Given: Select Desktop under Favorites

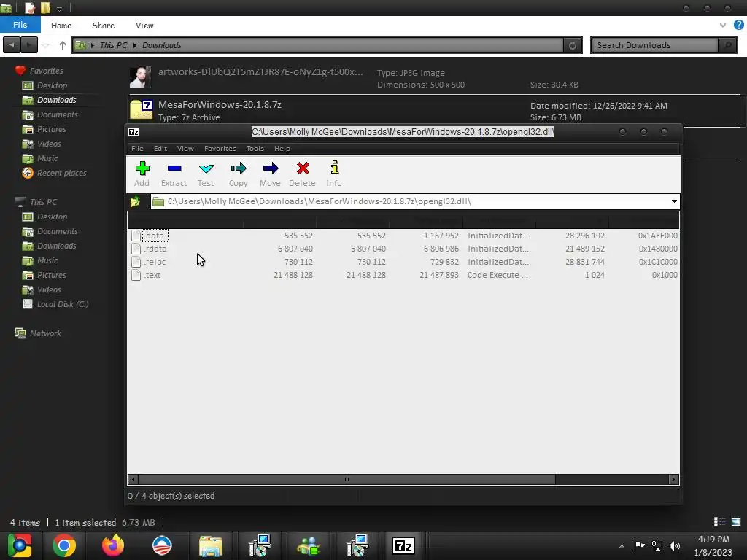Looking at the screenshot, I should 52,86.
